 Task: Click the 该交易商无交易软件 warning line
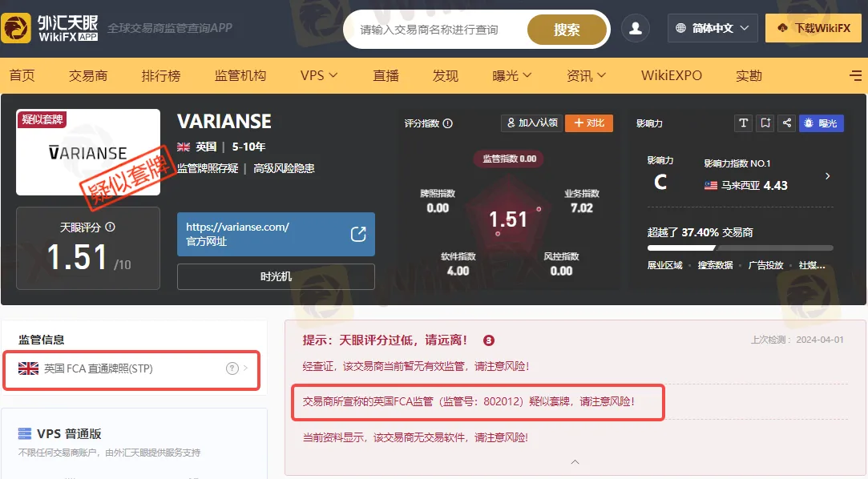415,437
